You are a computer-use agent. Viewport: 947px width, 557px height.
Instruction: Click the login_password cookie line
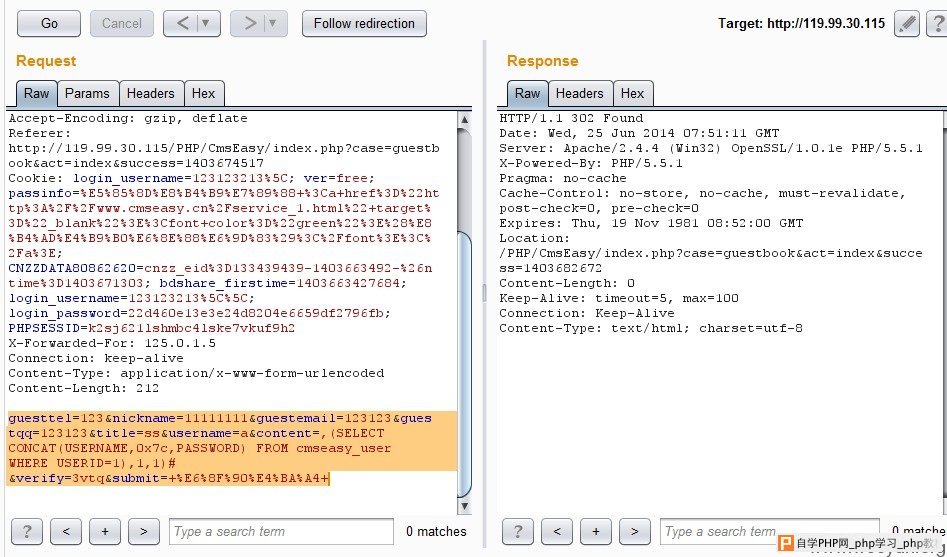(199, 313)
